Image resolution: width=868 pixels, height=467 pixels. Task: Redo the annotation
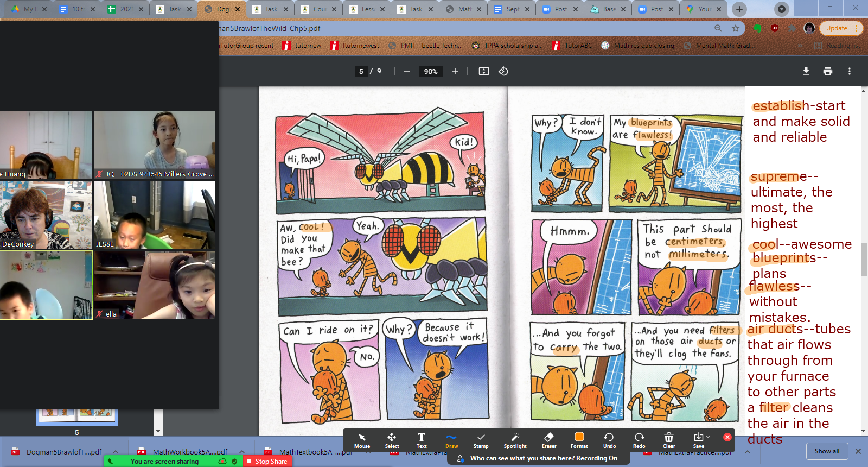point(639,441)
